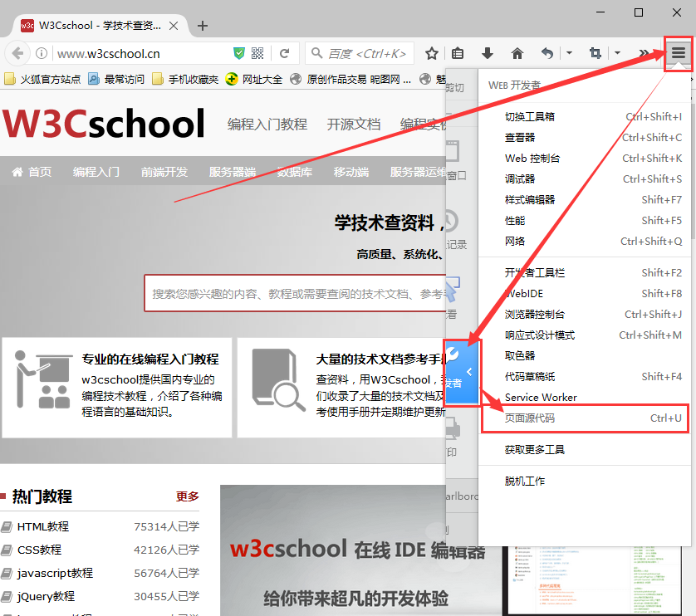The width and height of the screenshot is (696, 616).
Task: Reload the page with refresh icon
Action: 285,53
